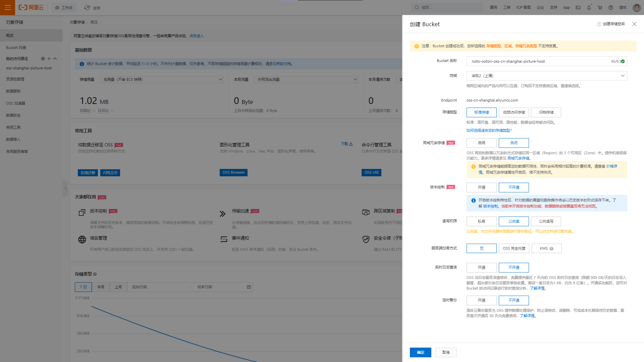Open 简体 language selector
The height and width of the screenshot is (362, 644).
point(623,7)
